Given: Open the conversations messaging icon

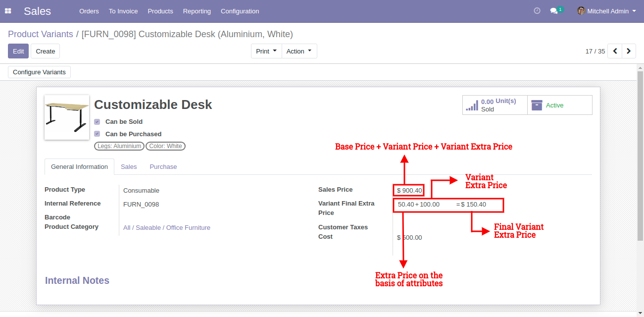Looking at the screenshot, I should [x=554, y=10].
